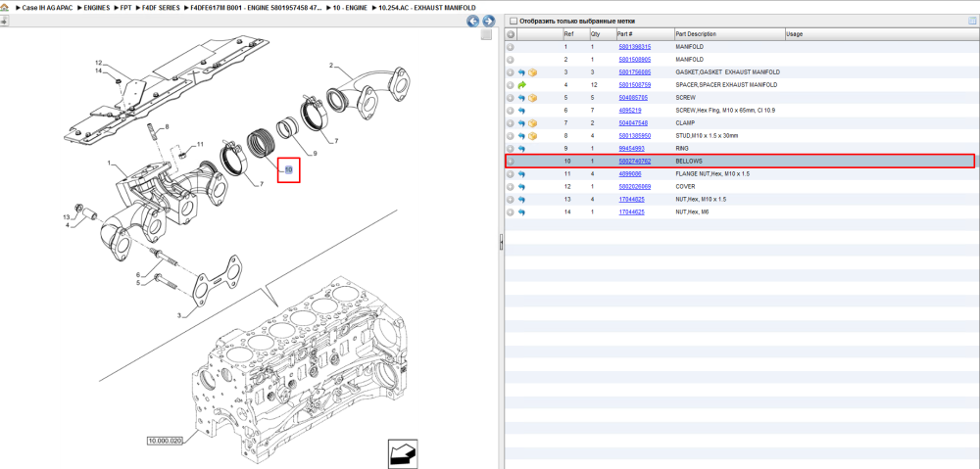Click the panel icon at parts list top-right

tap(972, 21)
